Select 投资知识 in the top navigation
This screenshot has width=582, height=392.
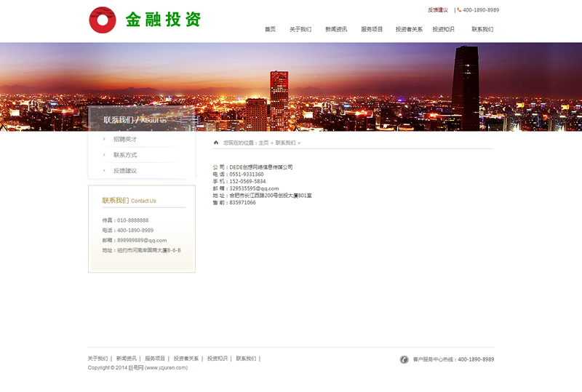[x=443, y=30]
